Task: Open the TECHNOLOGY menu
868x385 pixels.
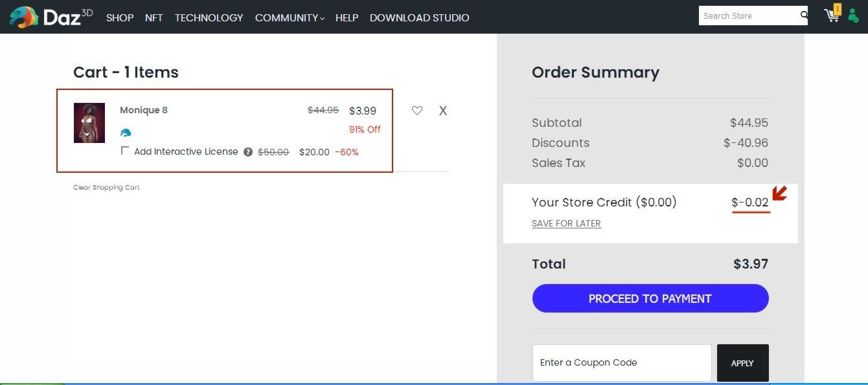Action: [209, 17]
